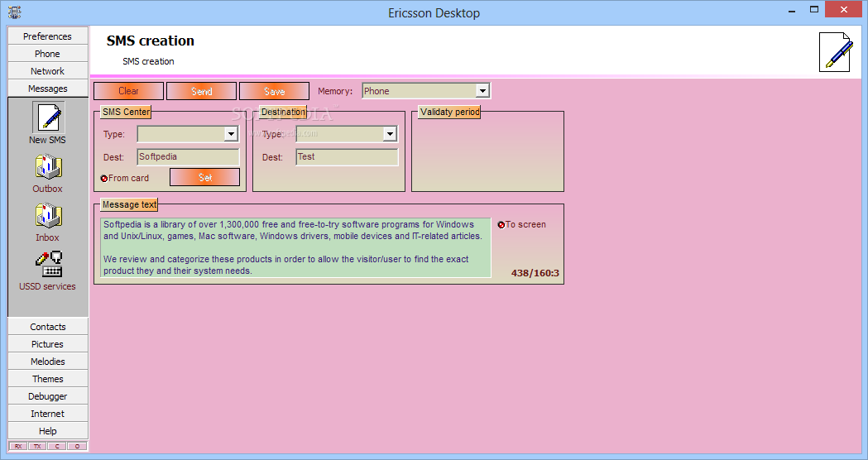Open the Debugger section
868x460 pixels.
coord(48,396)
